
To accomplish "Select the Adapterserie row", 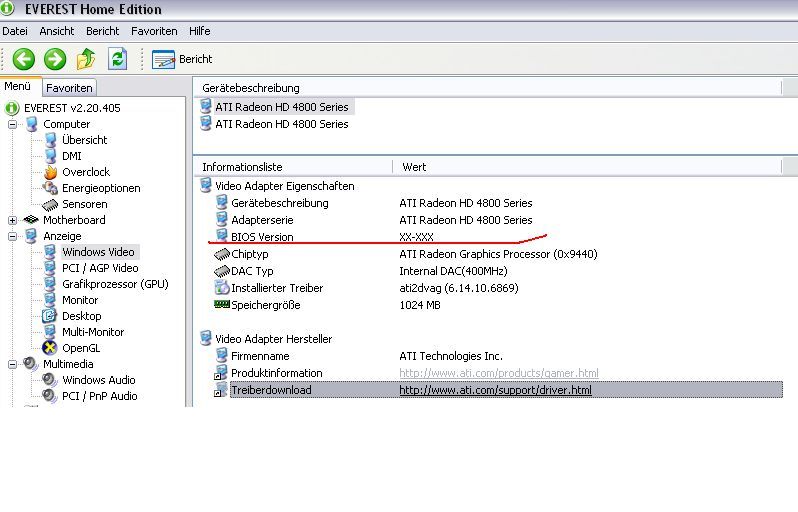I will click(262, 220).
